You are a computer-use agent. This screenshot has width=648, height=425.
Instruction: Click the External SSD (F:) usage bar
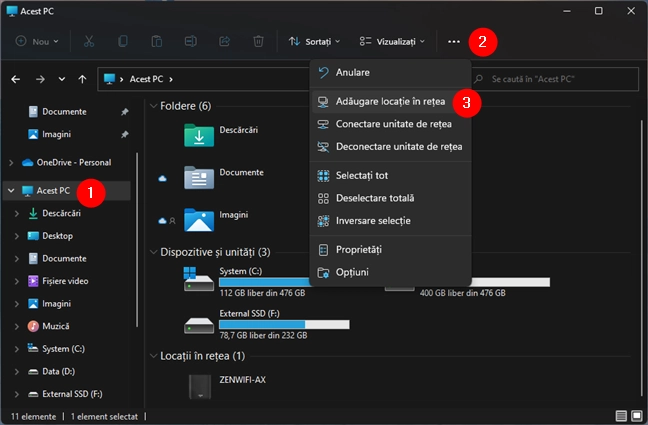click(284, 325)
